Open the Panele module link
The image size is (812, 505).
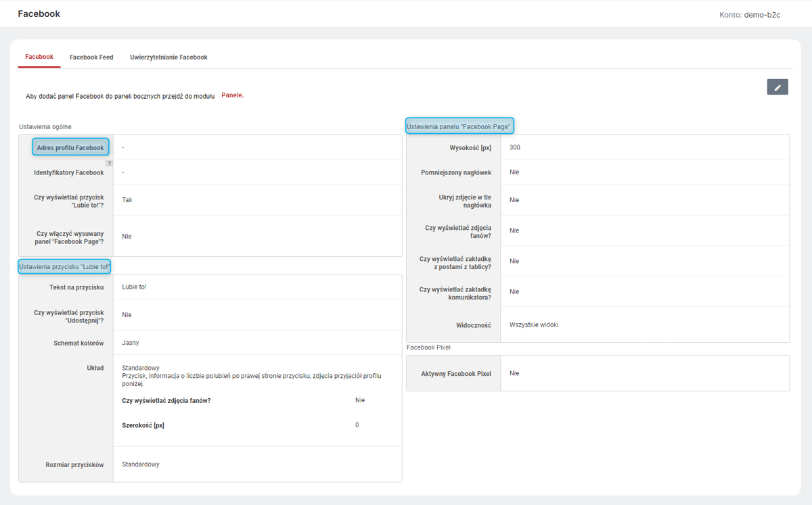click(232, 95)
